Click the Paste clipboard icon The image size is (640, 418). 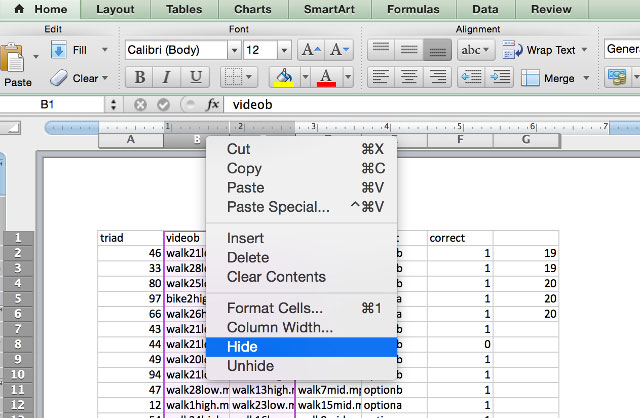click(13, 58)
